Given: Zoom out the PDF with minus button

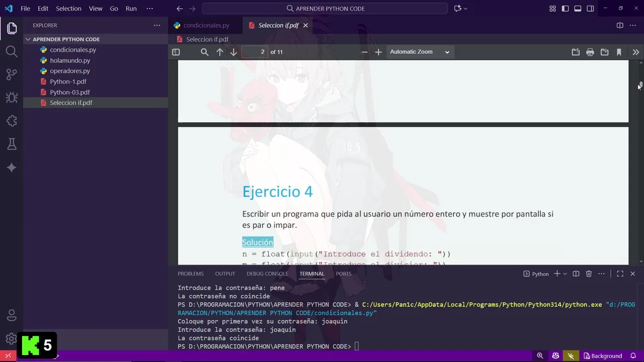Looking at the screenshot, I should pyautogui.click(x=365, y=52).
